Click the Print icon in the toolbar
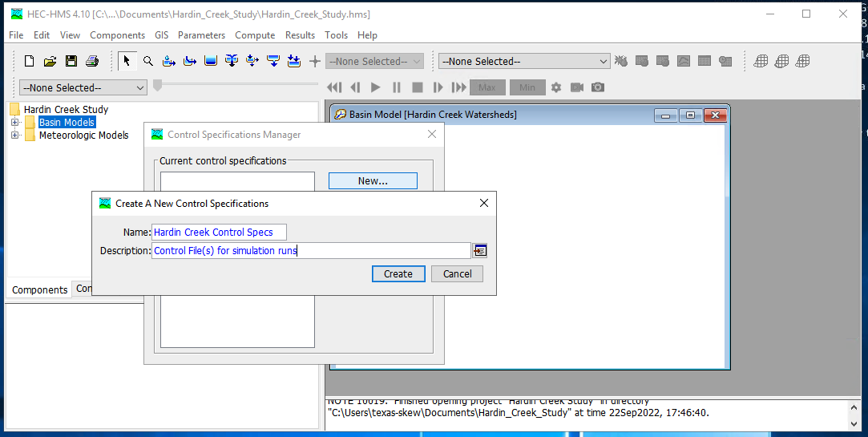868x437 pixels. (x=92, y=62)
